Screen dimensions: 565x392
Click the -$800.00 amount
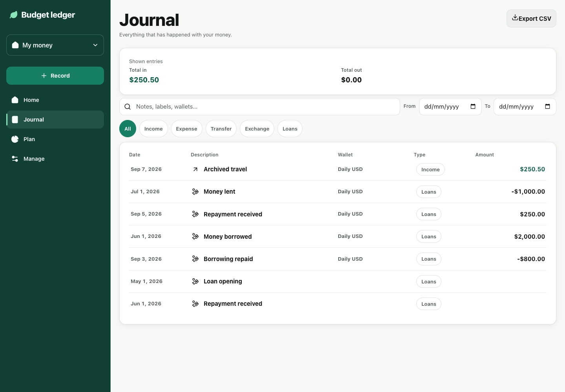click(x=531, y=259)
